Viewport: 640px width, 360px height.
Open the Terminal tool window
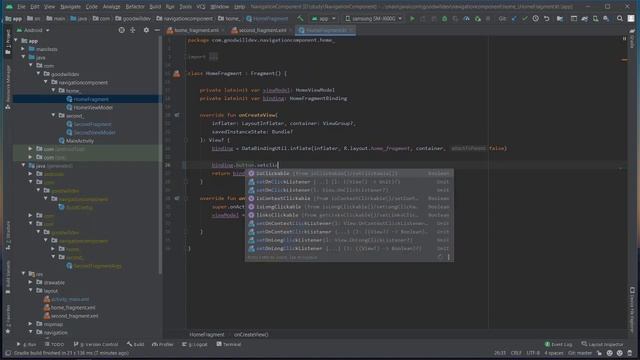229,344
